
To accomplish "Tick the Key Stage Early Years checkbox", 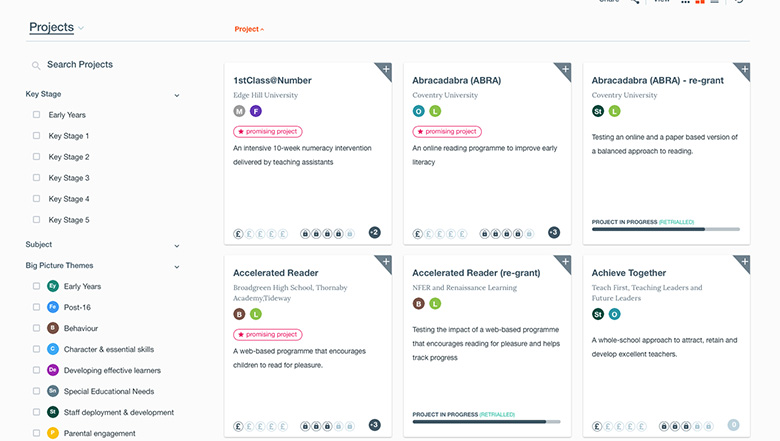I will pos(36,115).
